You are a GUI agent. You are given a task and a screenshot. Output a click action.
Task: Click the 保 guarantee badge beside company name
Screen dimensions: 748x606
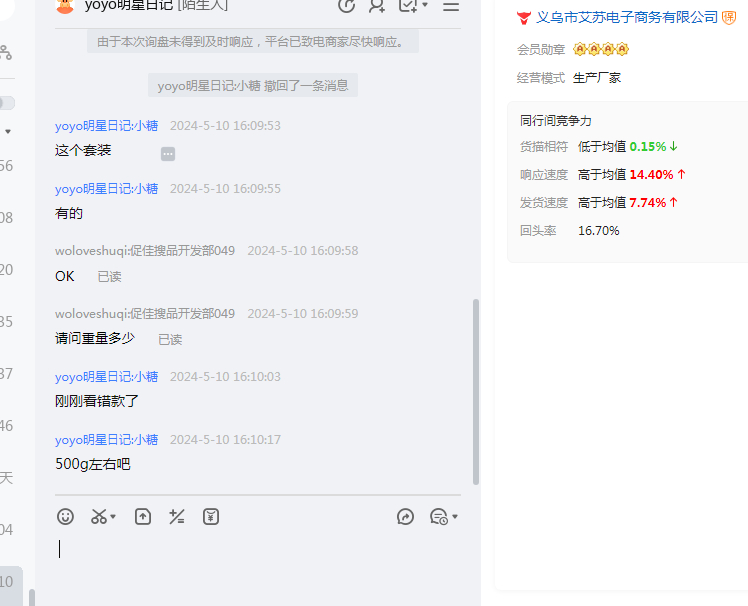729,18
